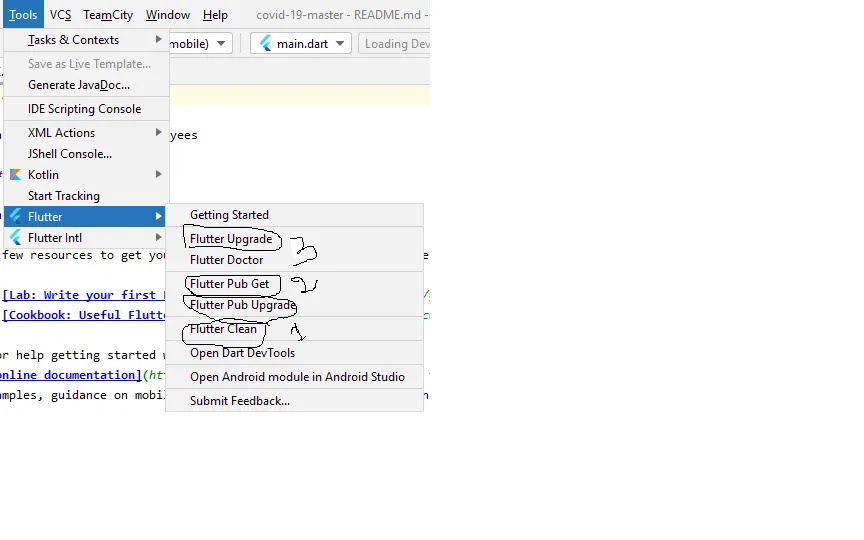Click the Flutter logo icon in Tools menu
This screenshot has width=864, height=540.
coord(15,216)
